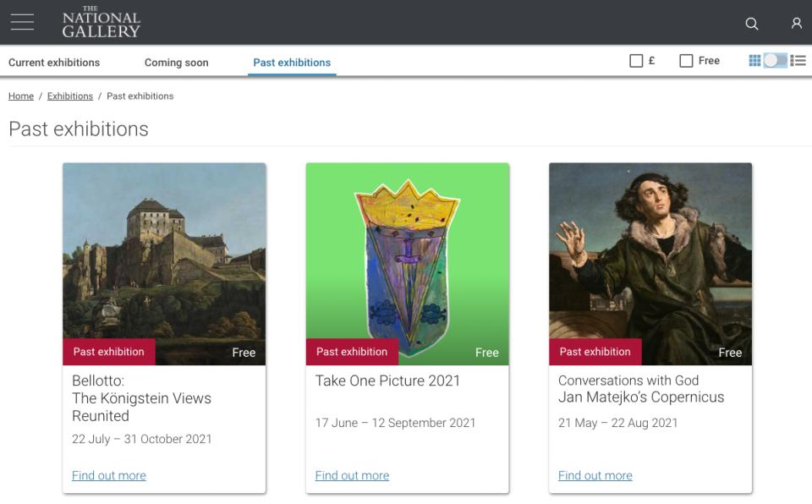Open the user account icon
812x504 pixels.
[797, 24]
